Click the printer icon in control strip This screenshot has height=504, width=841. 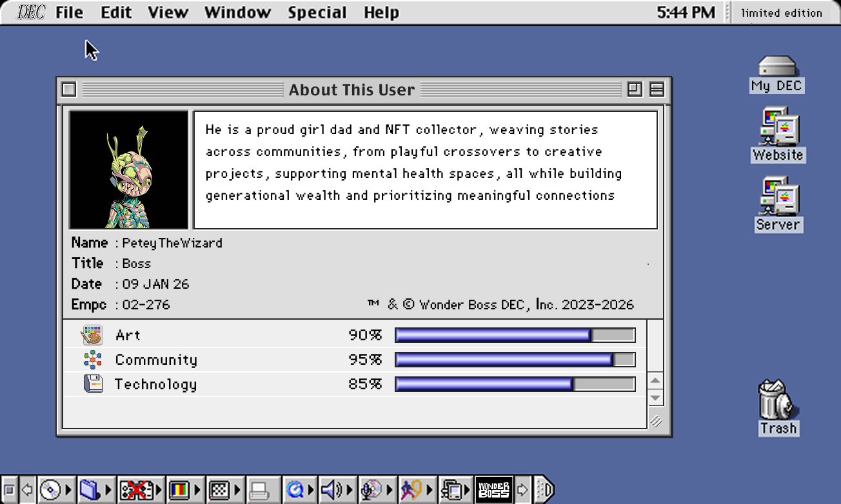[x=259, y=490]
